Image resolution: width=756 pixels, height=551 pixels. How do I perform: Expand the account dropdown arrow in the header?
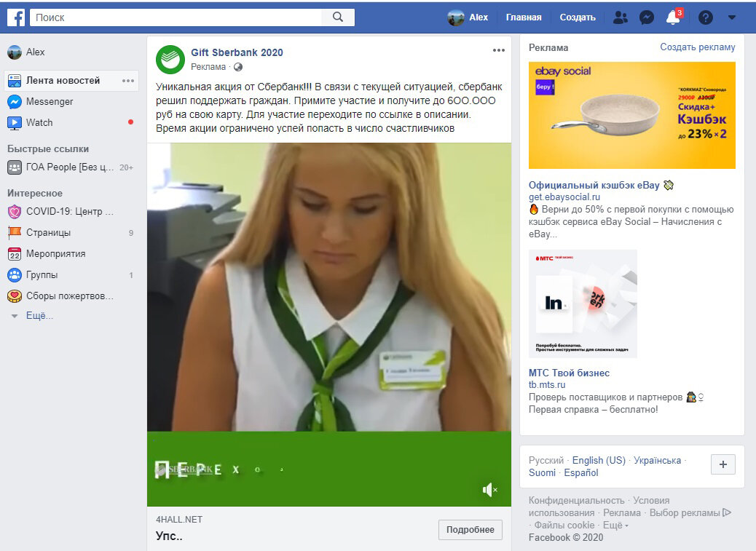click(731, 17)
